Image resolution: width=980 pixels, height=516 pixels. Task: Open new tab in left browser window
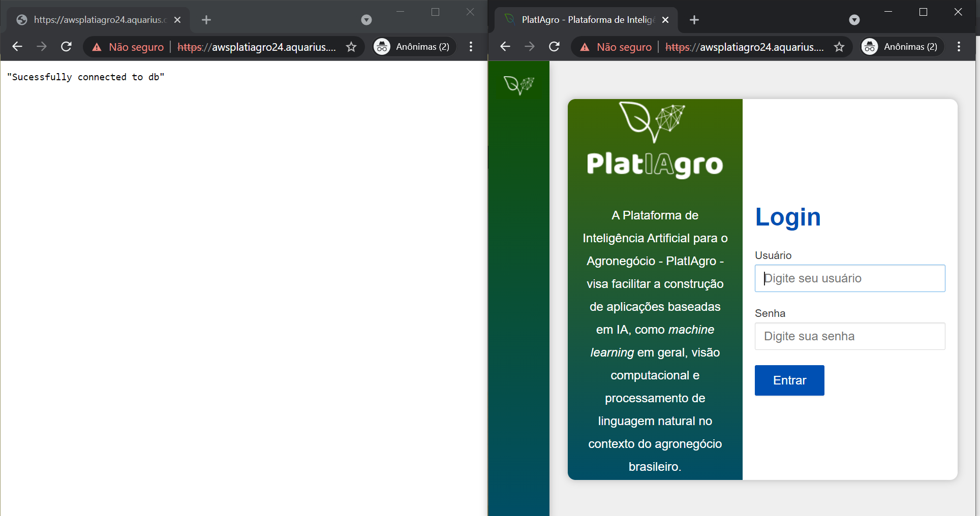(x=206, y=20)
